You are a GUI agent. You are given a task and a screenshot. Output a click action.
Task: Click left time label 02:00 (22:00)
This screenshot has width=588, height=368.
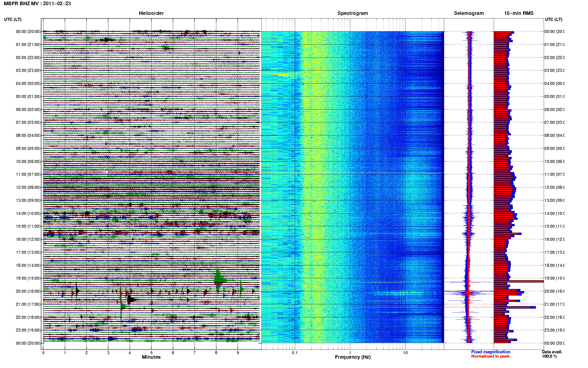coord(28,58)
